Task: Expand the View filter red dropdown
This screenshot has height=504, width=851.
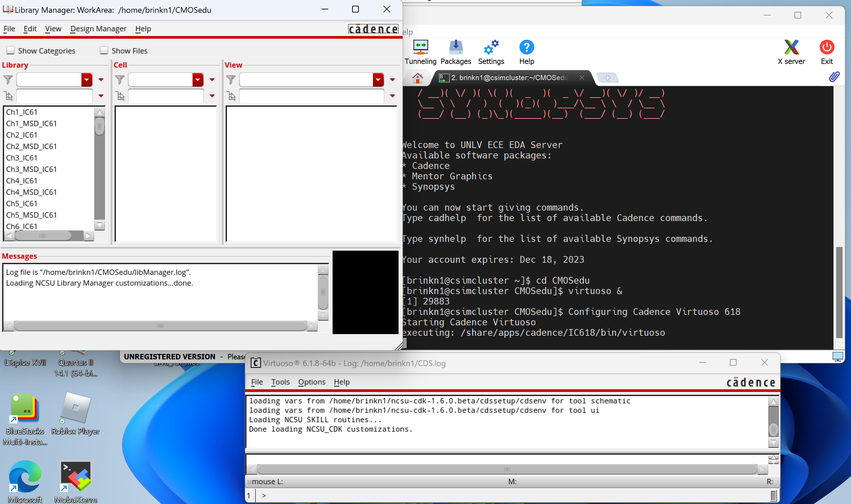Action: click(378, 80)
